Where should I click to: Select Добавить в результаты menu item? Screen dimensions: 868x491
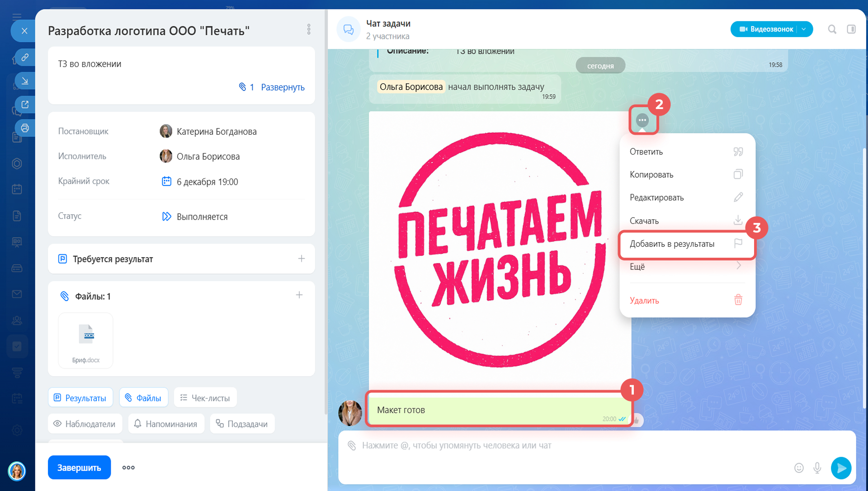[x=686, y=244]
